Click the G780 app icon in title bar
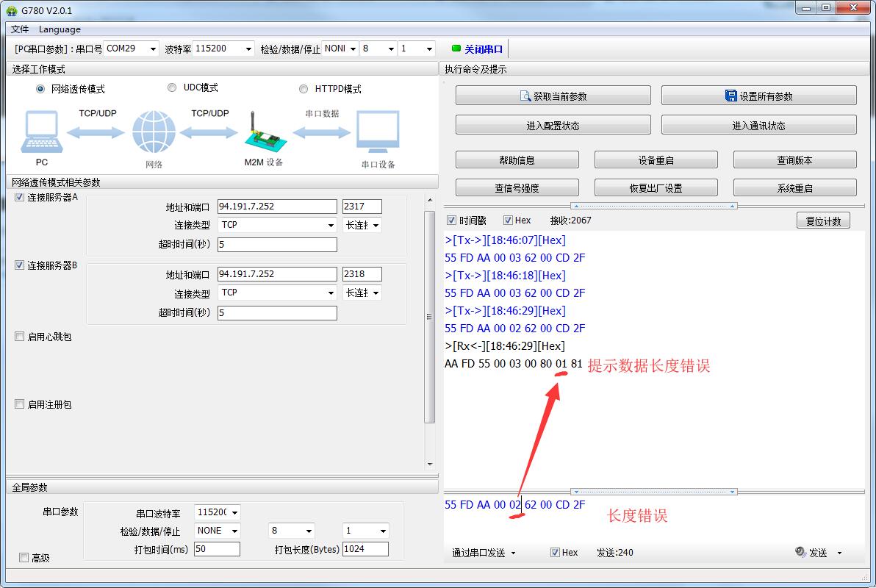Image resolution: width=876 pixels, height=588 pixels. (x=11, y=10)
